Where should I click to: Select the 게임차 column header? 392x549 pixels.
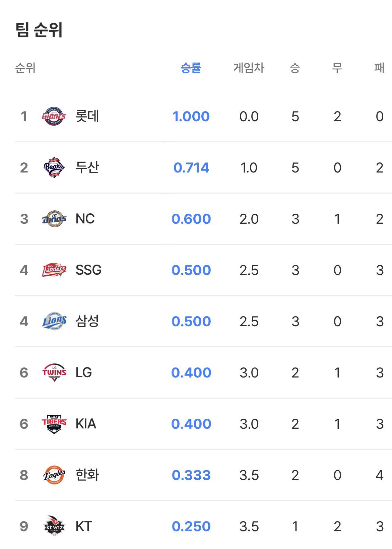click(249, 68)
